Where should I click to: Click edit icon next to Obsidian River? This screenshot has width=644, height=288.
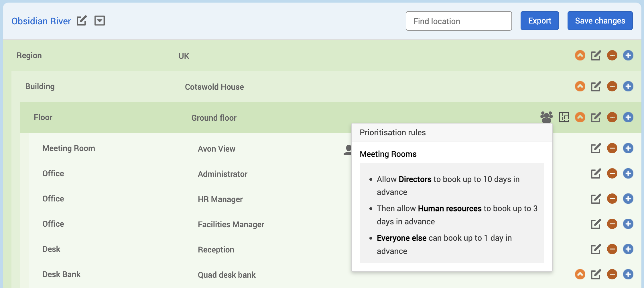(82, 21)
